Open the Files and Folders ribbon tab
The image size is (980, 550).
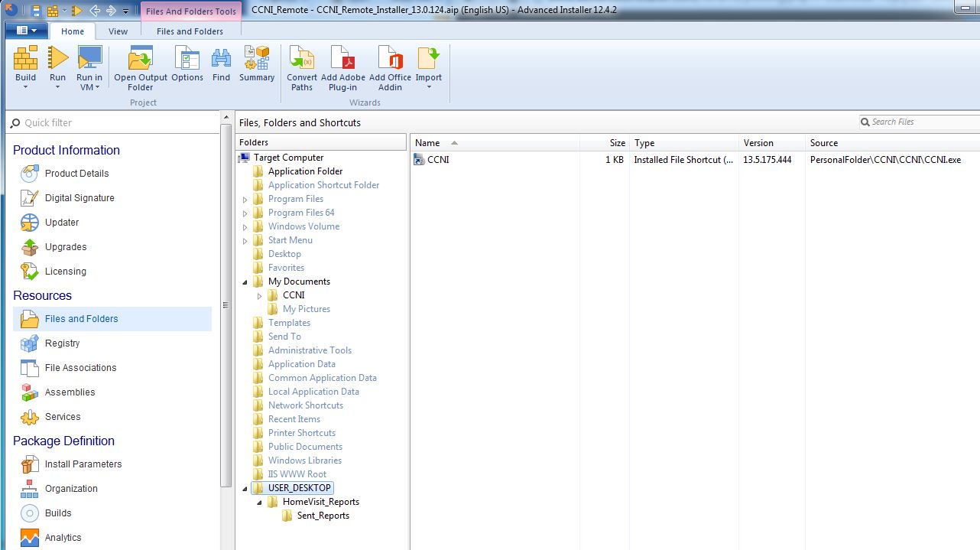pos(189,31)
